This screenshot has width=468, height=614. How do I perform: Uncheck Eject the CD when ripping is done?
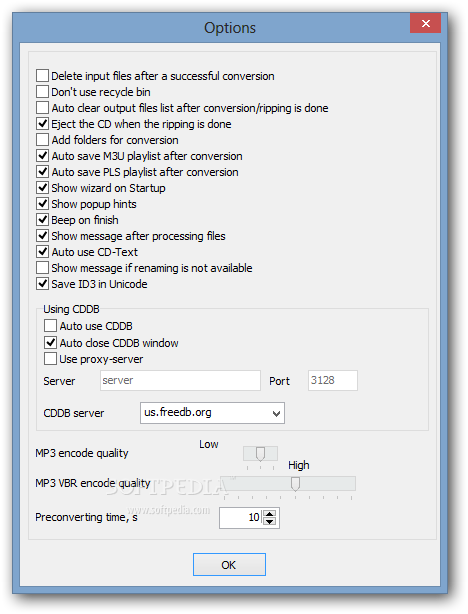point(42,124)
